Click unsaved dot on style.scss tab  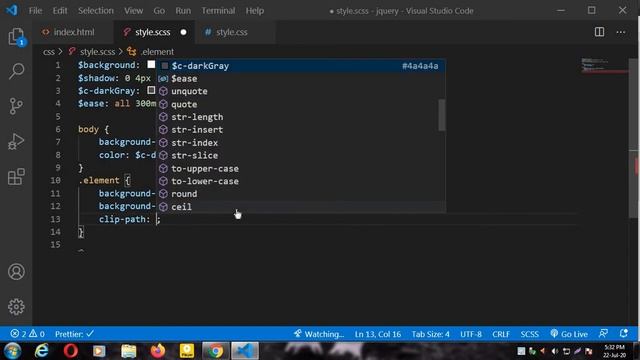click(x=184, y=32)
